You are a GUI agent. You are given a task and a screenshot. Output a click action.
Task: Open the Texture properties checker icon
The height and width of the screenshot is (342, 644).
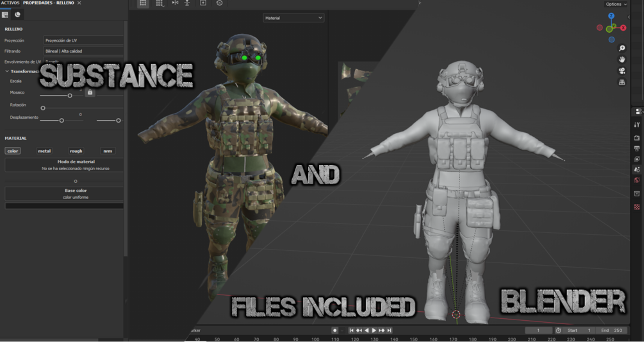637,207
